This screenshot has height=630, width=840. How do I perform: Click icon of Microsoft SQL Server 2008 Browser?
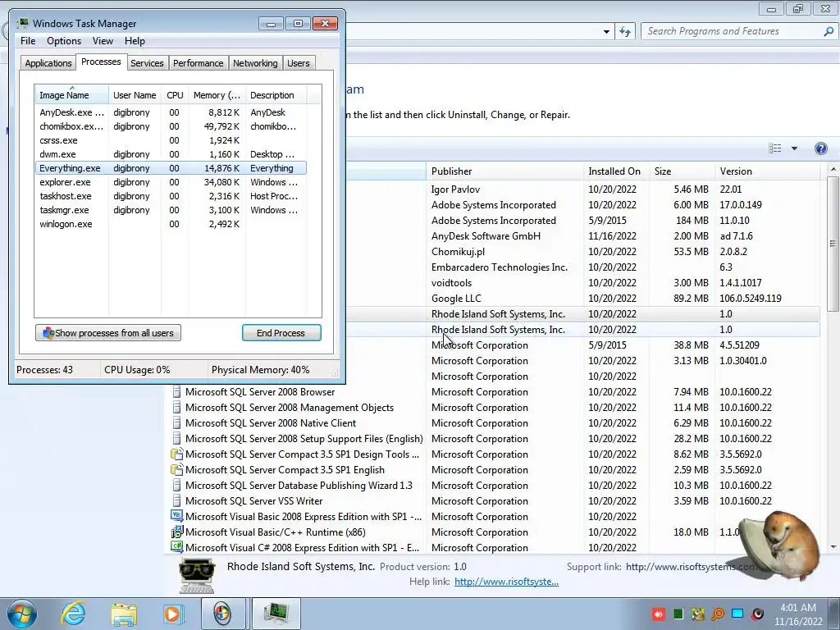click(176, 392)
